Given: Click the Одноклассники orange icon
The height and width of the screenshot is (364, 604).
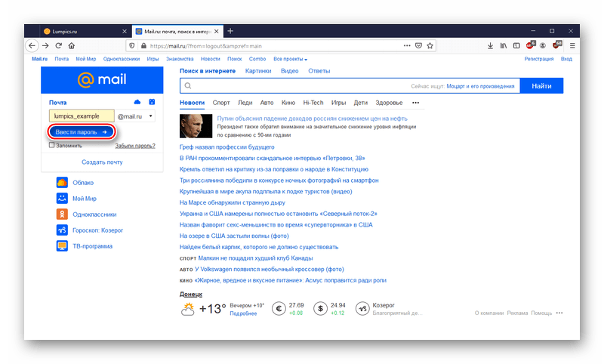Looking at the screenshot, I should pyautogui.click(x=62, y=214).
